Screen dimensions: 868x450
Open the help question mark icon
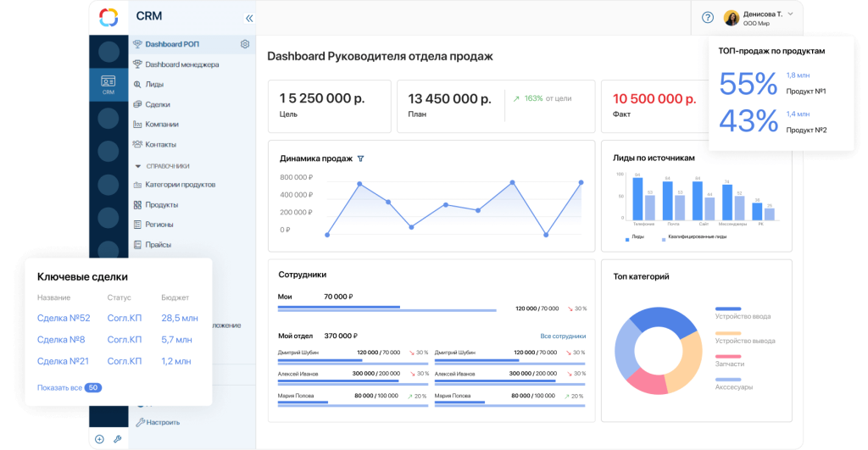pyautogui.click(x=708, y=17)
